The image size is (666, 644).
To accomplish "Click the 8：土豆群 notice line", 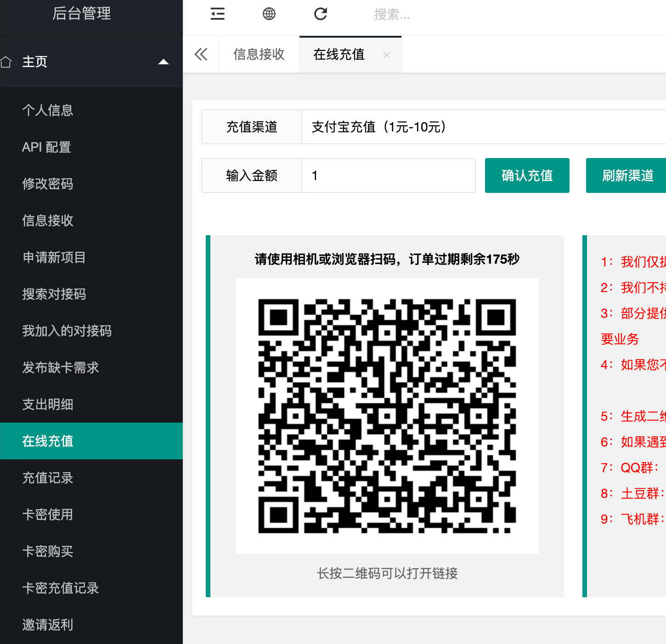I will click(x=633, y=493).
